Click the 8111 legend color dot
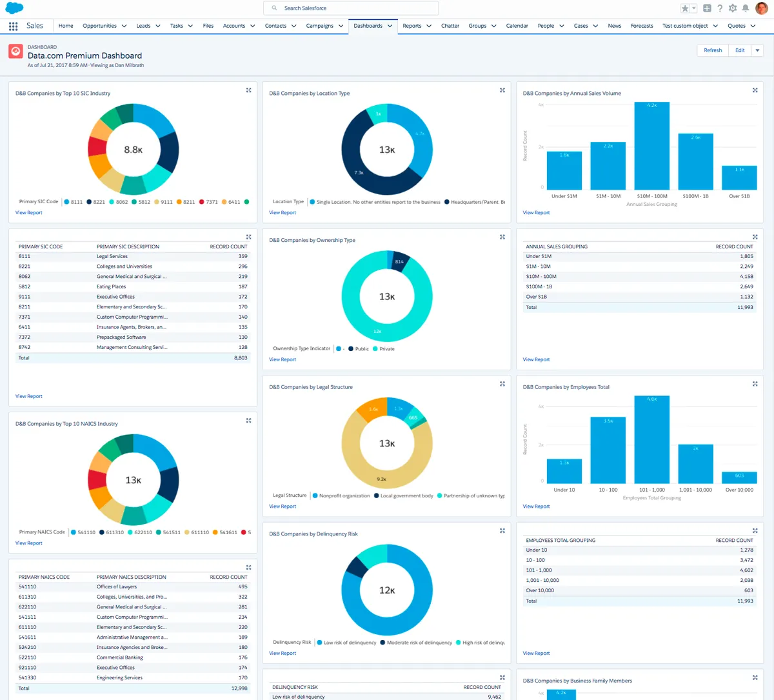This screenshot has width=774, height=700. 66,202
